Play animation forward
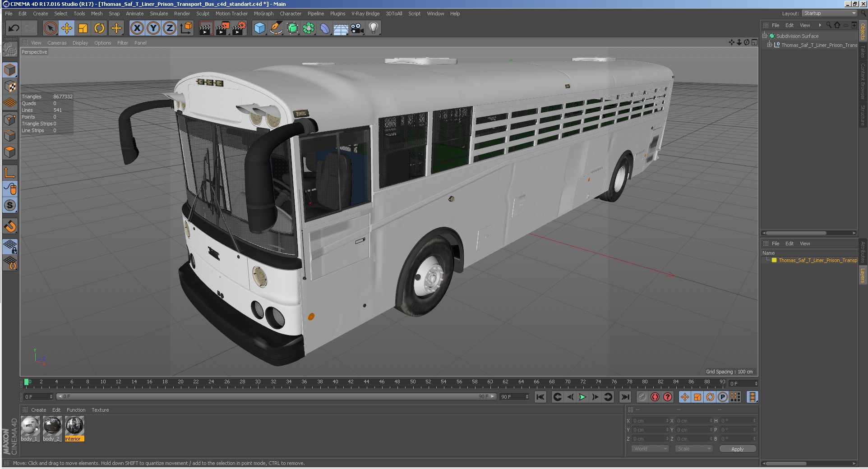Screen dimensions: 868x469 coord(582,397)
